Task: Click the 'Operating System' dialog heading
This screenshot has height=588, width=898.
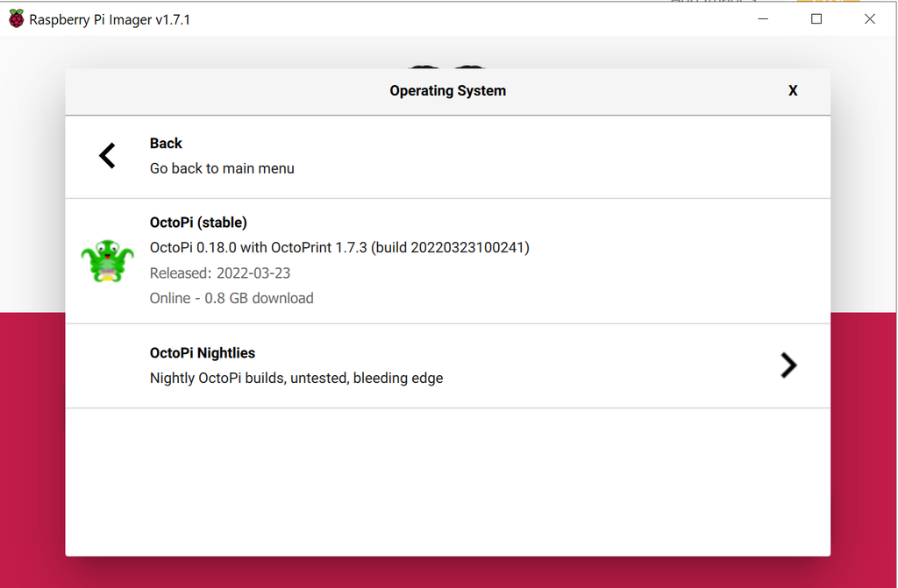Action: pos(448,91)
